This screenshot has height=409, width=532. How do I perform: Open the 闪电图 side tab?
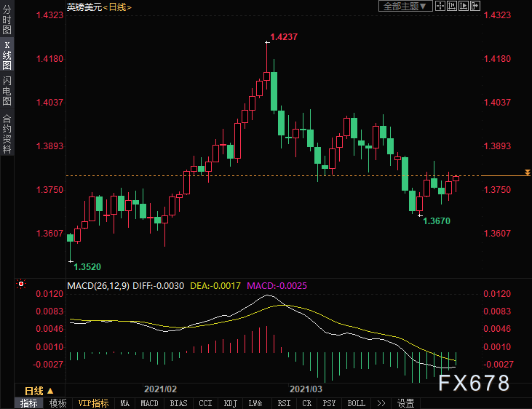7,91
